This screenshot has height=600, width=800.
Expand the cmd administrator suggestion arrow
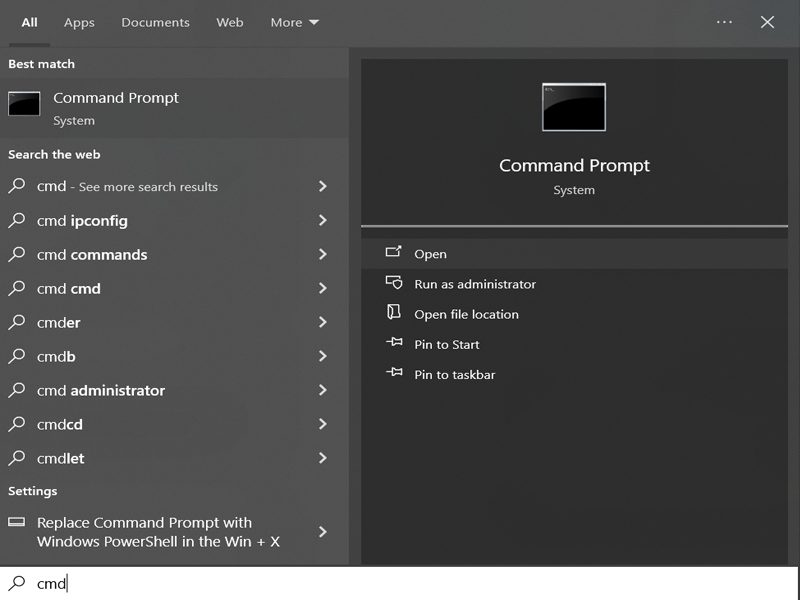pos(322,390)
